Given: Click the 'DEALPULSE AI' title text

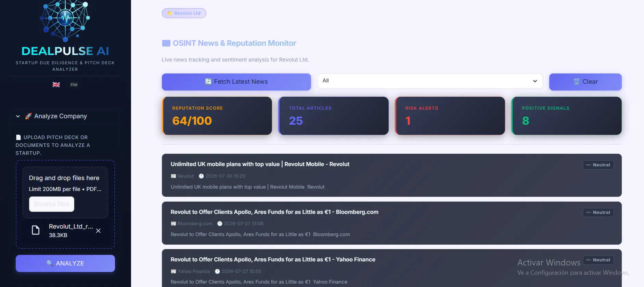Looking at the screenshot, I should [x=65, y=51].
